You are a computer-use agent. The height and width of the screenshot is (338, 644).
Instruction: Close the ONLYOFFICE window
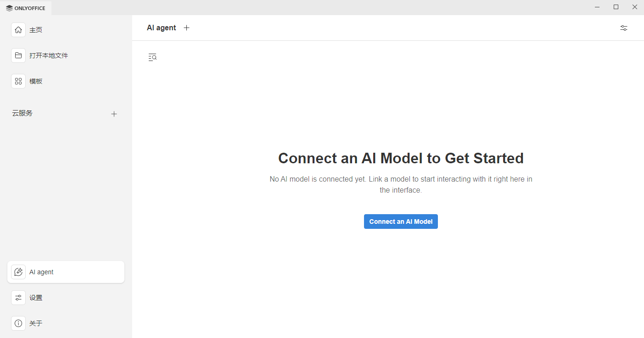click(x=634, y=7)
